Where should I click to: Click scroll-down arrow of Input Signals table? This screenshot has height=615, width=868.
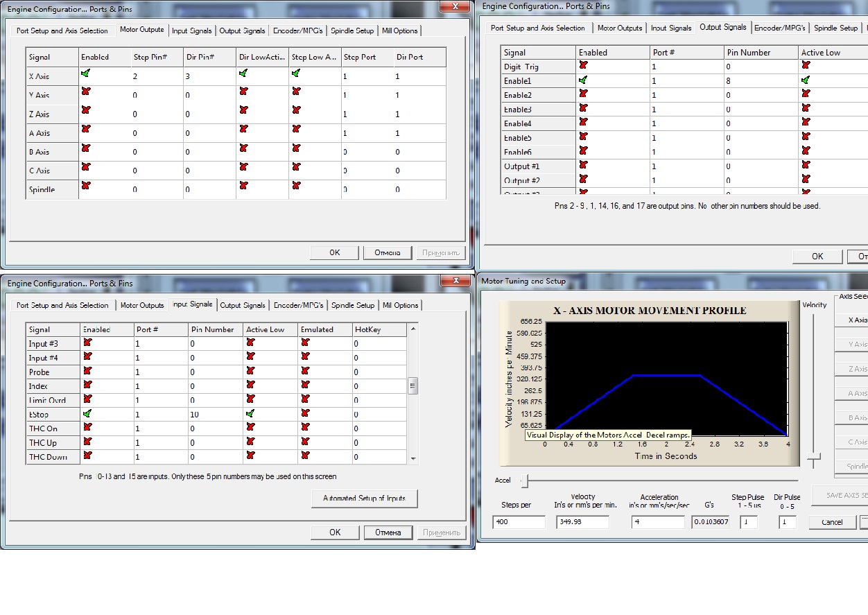413,458
